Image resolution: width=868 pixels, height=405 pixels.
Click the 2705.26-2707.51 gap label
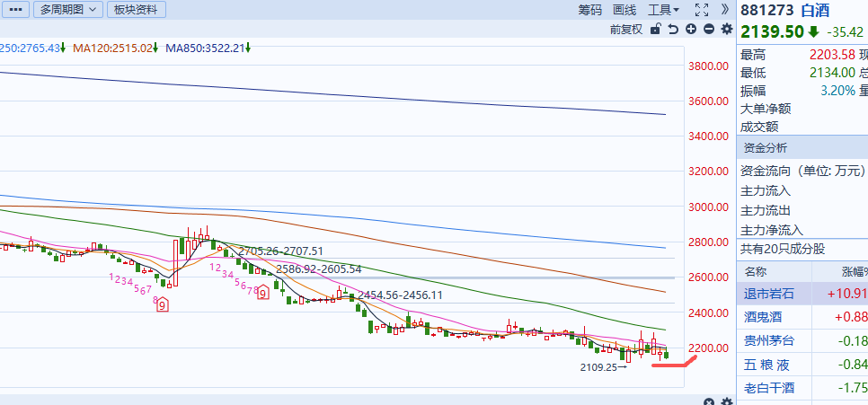(x=280, y=251)
